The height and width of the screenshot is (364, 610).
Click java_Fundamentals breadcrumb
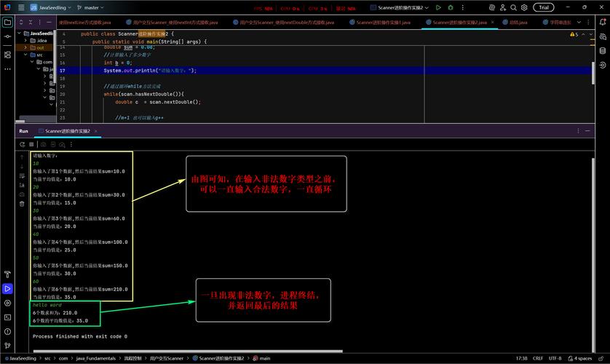[x=95, y=358]
